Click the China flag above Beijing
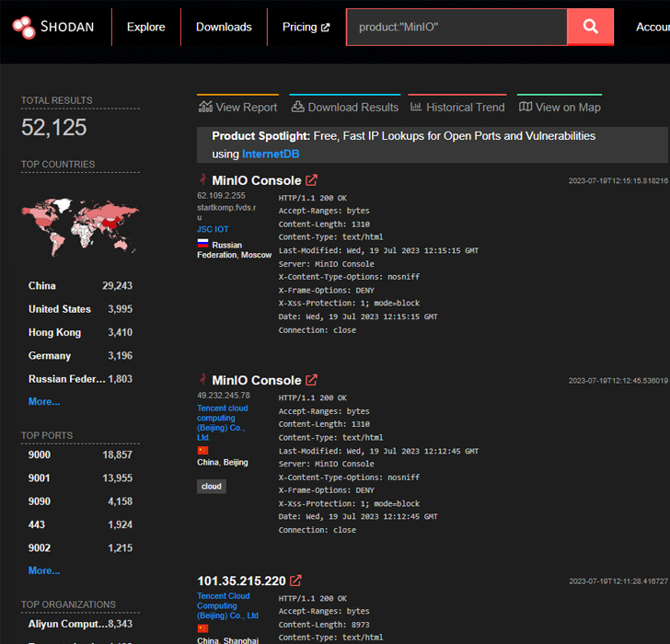670x644 pixels. coord(203,450)
